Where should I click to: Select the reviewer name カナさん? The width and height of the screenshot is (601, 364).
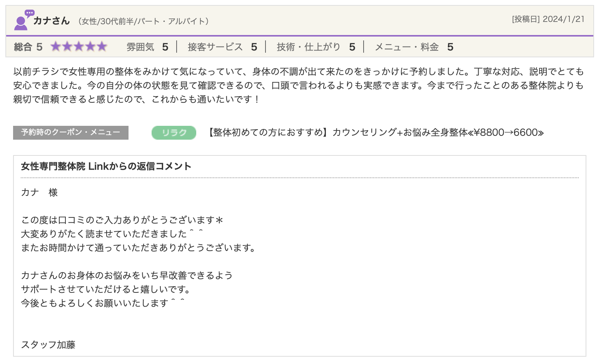coord(51,21)
